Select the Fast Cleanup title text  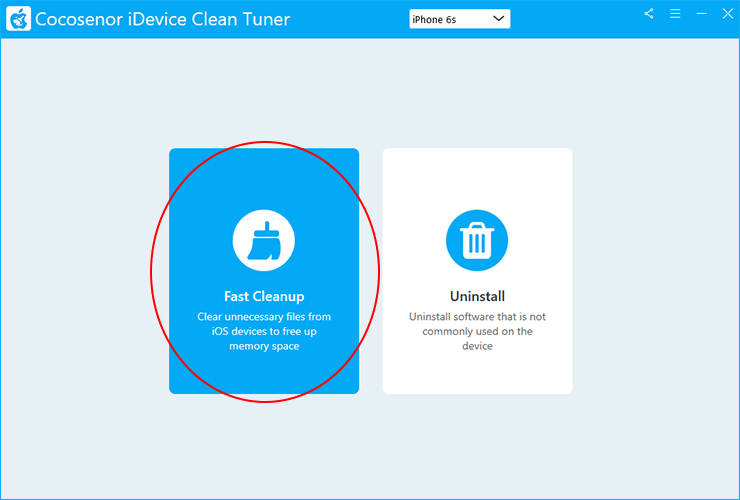tap(264, 296)
